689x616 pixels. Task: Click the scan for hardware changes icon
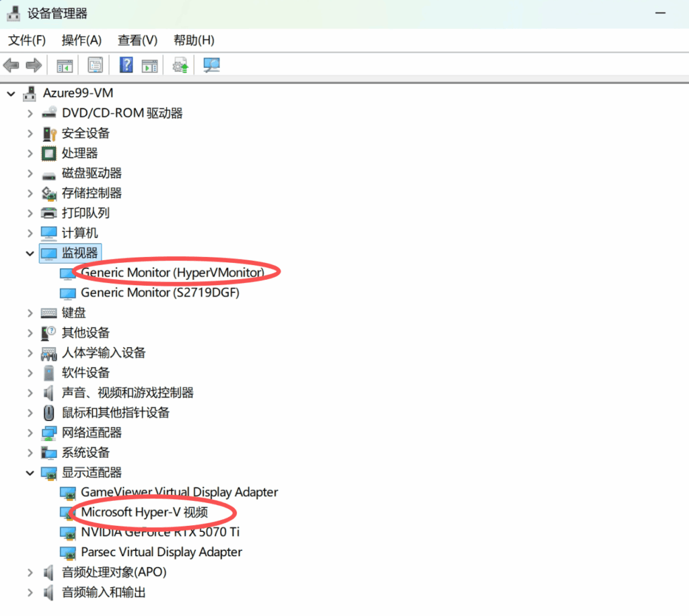pyautogui.click(x=212, y=65)
